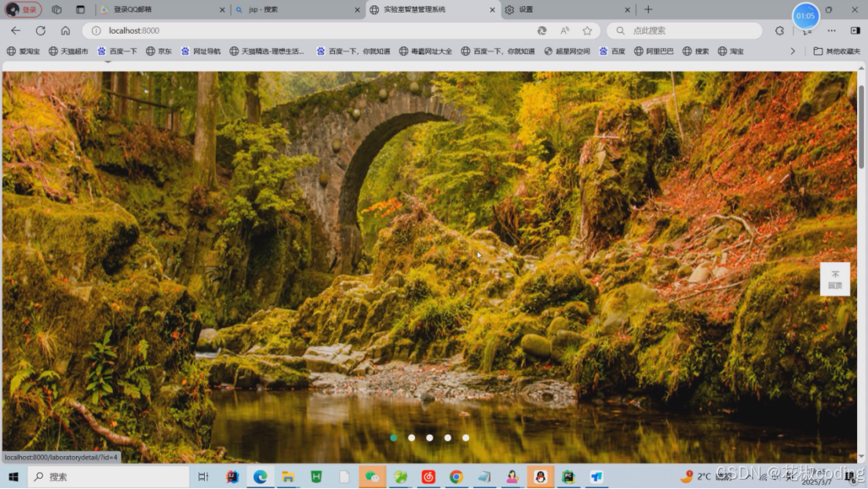Open the 阿里巴巴 bookmark
This screenshot has height=489, width=868.
[654, 51]
